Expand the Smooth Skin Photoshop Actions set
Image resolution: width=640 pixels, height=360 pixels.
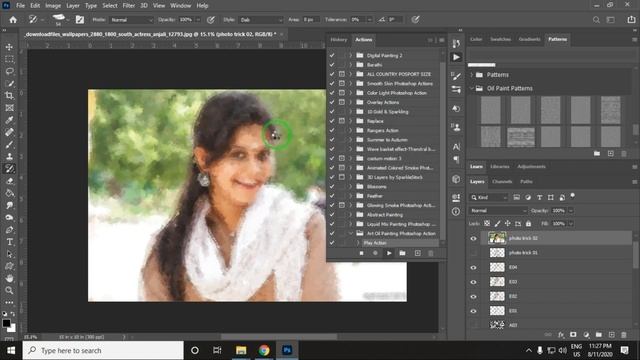[350, 83]
